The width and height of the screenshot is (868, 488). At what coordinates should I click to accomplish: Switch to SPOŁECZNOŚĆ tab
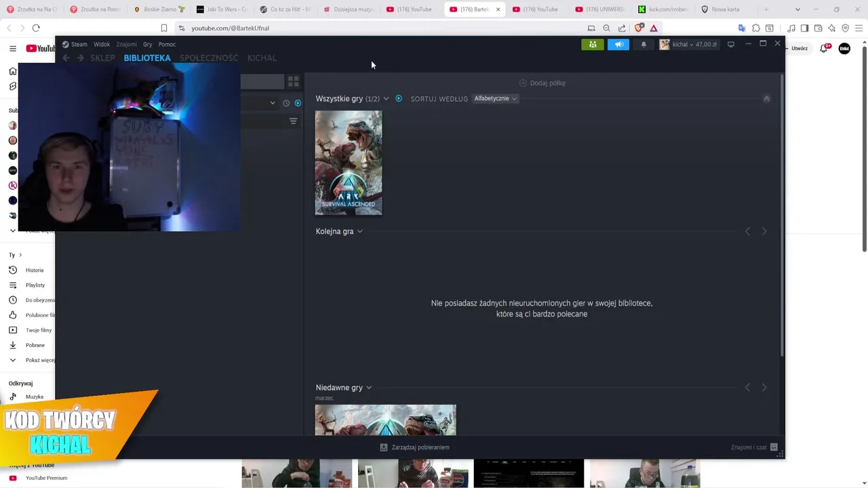coord(209,58)
